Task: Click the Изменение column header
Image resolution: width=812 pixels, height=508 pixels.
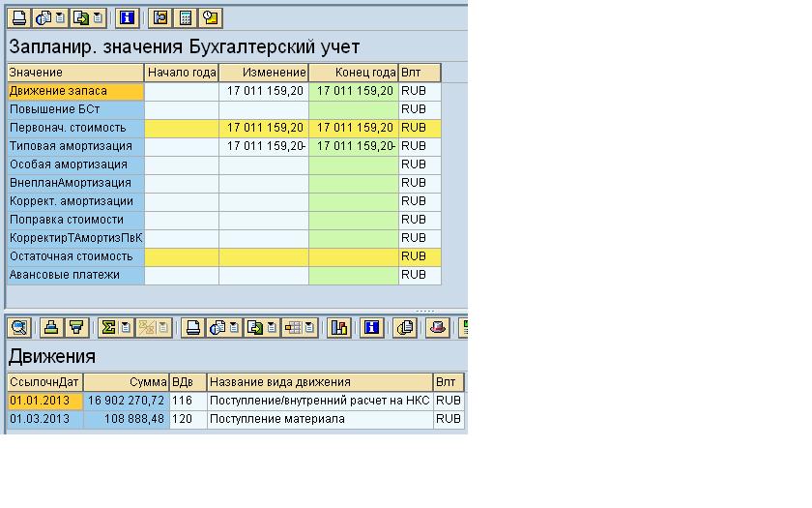Action: tap(263, 73)
